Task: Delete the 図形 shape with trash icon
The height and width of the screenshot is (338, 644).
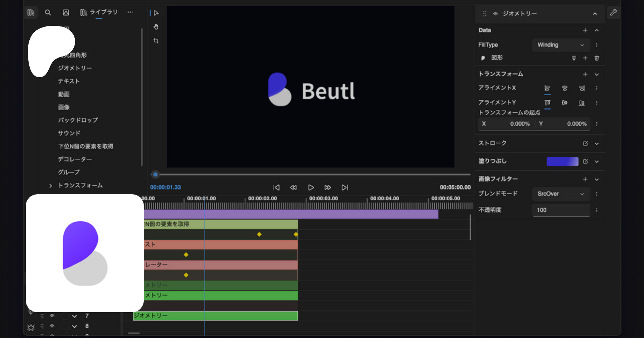Action: 596,58
